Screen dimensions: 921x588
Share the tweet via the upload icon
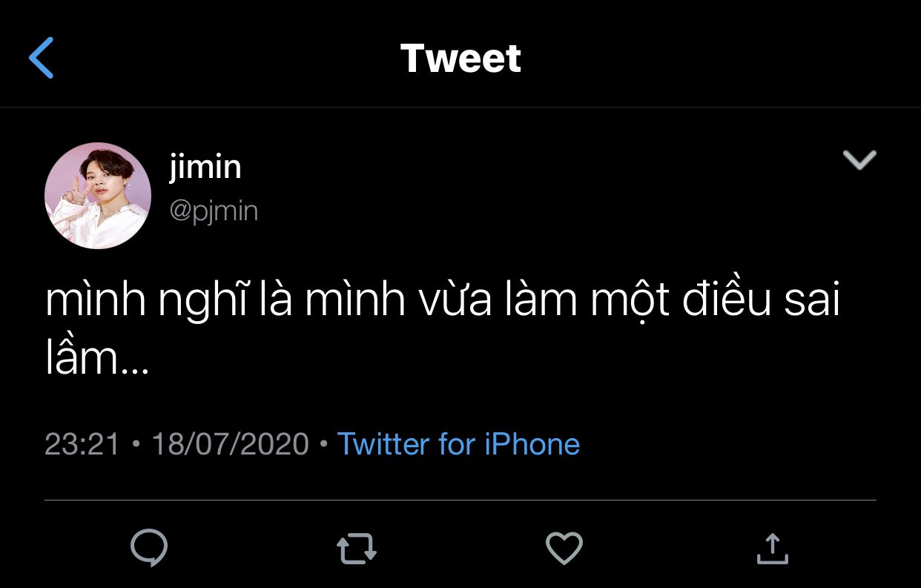772,549
